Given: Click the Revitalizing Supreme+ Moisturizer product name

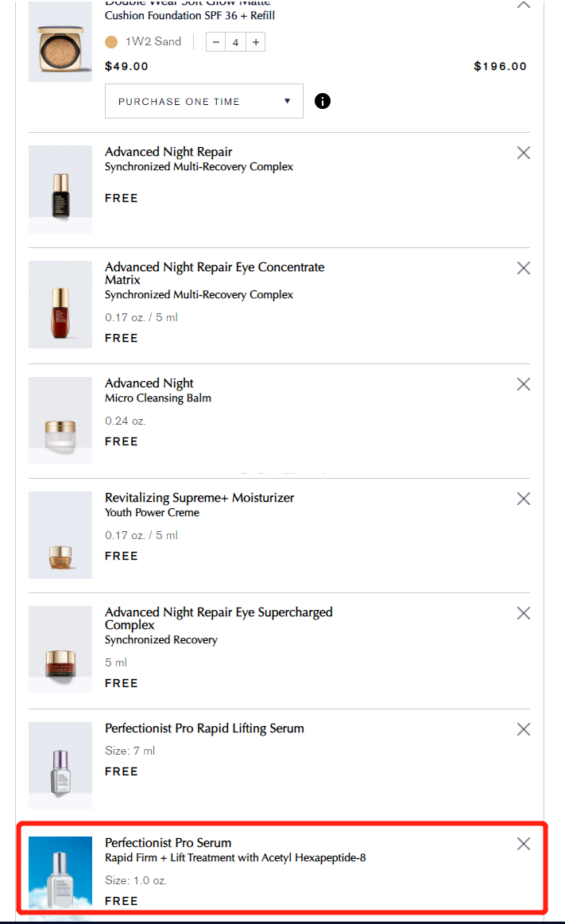Looking at the screenshot, I should point(199,498).
